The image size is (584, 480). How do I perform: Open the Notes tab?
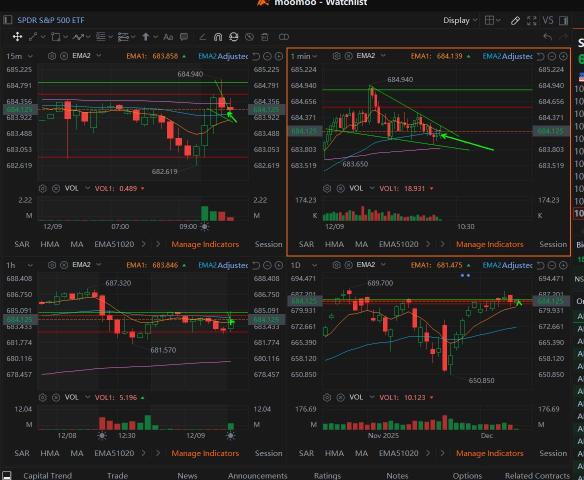coord(397,476)
